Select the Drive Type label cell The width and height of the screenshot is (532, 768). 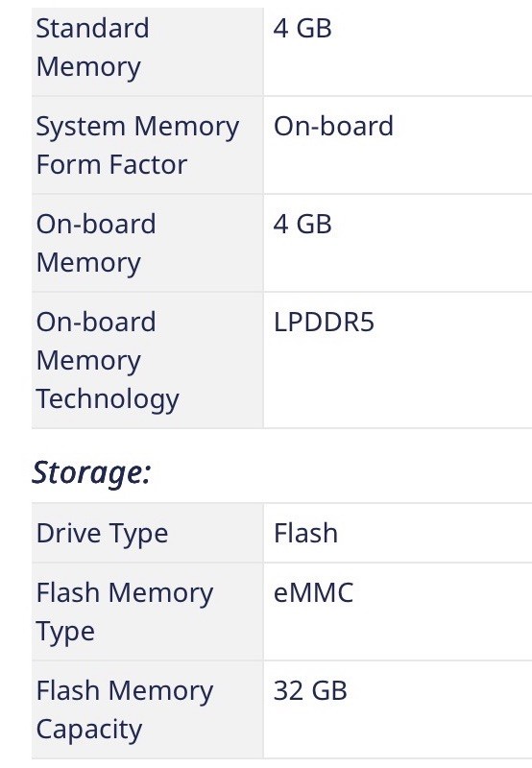(148, 533)
